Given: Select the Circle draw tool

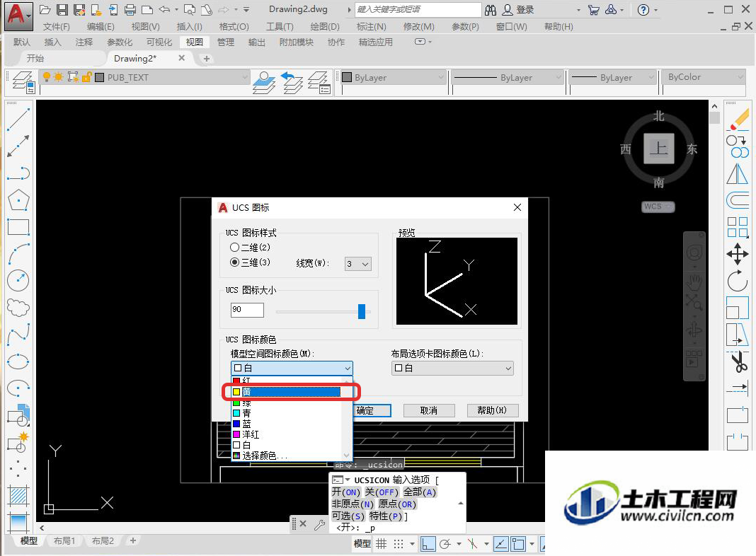Looking at the screenshot, I should [x=18, y=280].
